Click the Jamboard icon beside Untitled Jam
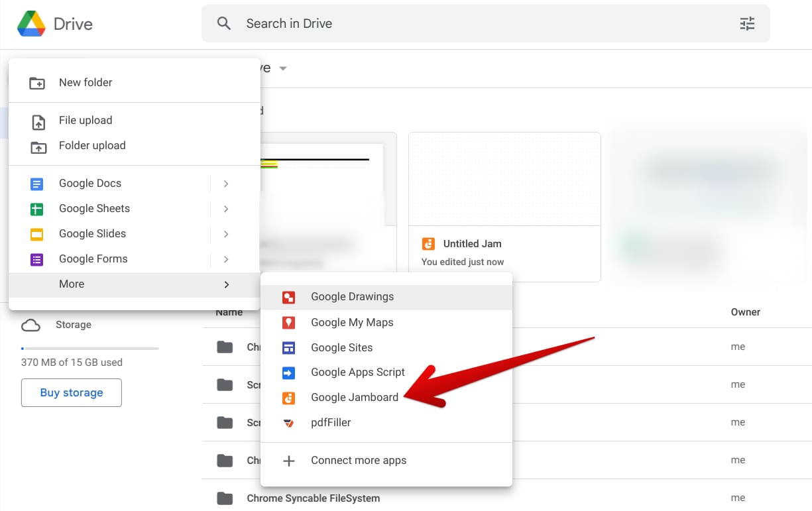The height and width of the screenshot is (511, 812). coord(428,244)
